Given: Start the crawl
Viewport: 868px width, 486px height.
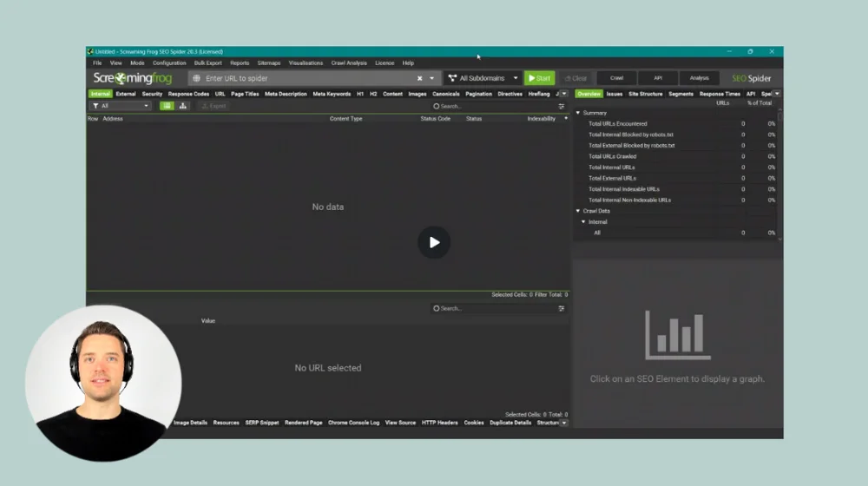Looking at the screenshot, I should click(539, 78).
